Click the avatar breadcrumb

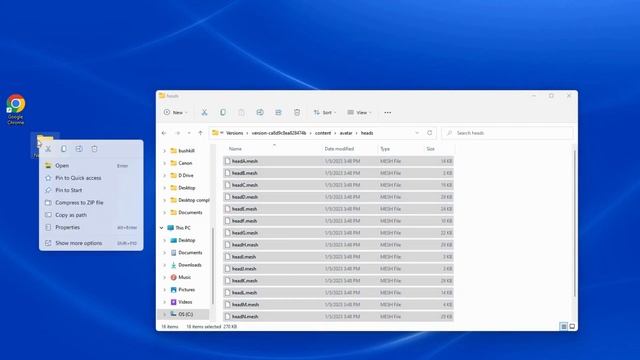tap(346, 133)
